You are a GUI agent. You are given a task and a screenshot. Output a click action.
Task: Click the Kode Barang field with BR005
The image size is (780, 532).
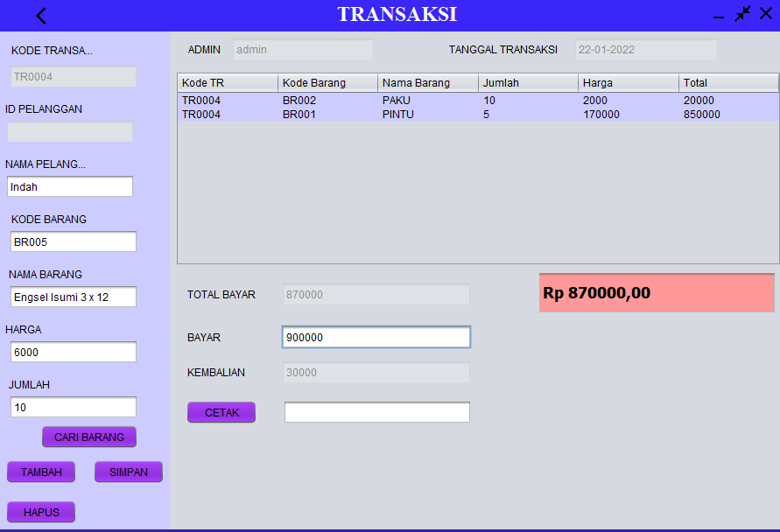pyautogui.click(x=74, y=241)
